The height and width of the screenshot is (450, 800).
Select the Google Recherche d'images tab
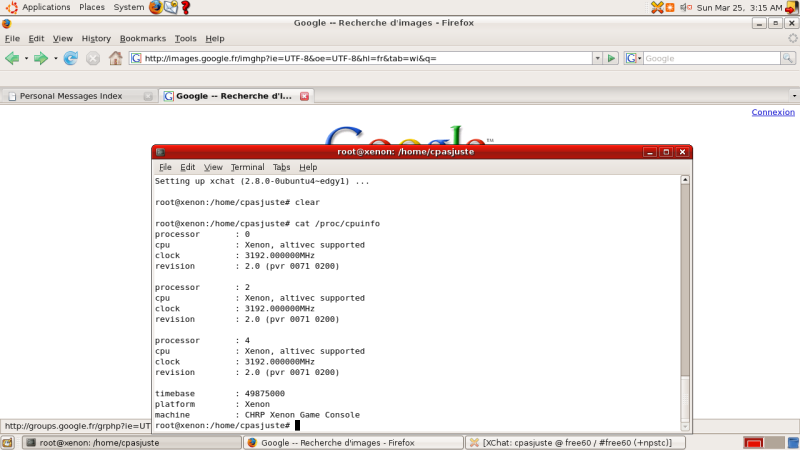pyautogui.click(x=236, y=96)
